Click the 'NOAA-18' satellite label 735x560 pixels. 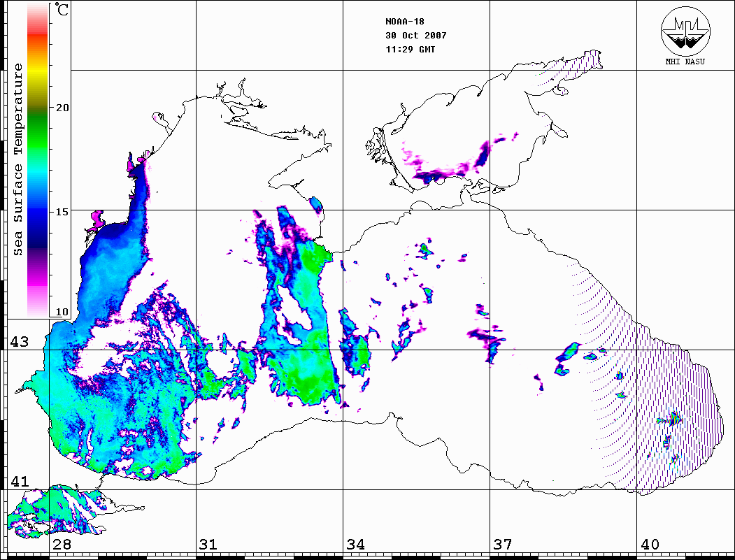[404, 22]
